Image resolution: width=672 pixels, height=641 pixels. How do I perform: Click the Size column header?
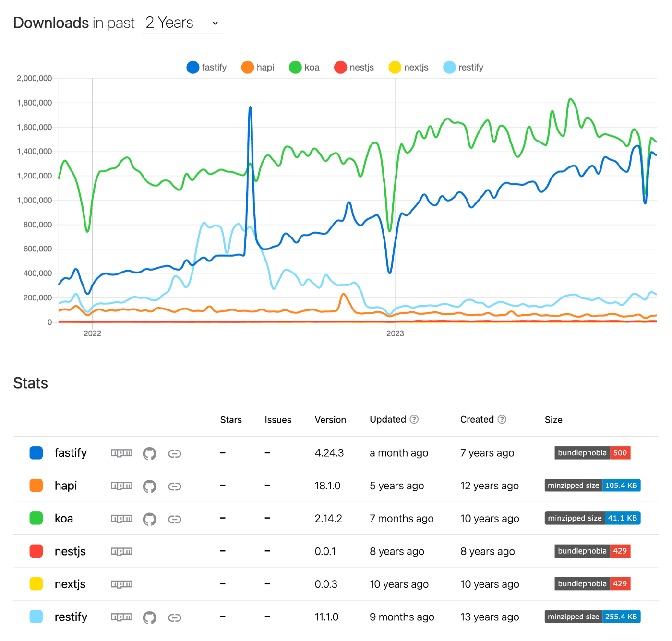[x=553, y=420]
